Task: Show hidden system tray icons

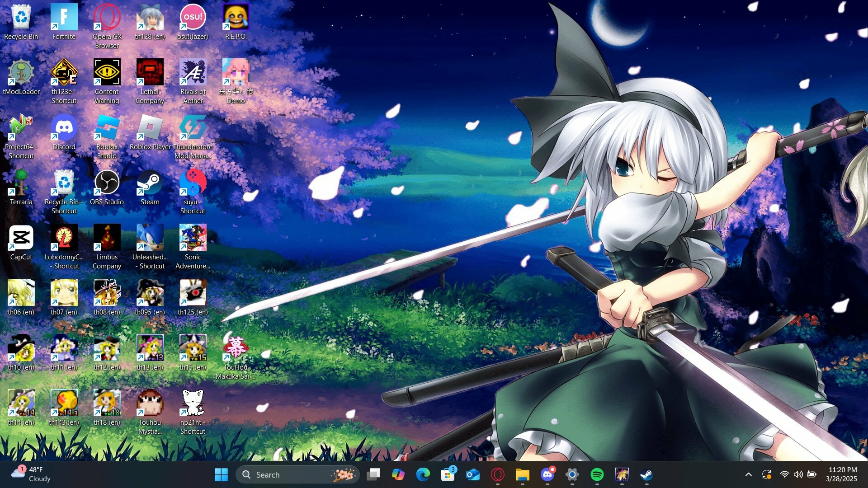Action: [x=749, y=474]
